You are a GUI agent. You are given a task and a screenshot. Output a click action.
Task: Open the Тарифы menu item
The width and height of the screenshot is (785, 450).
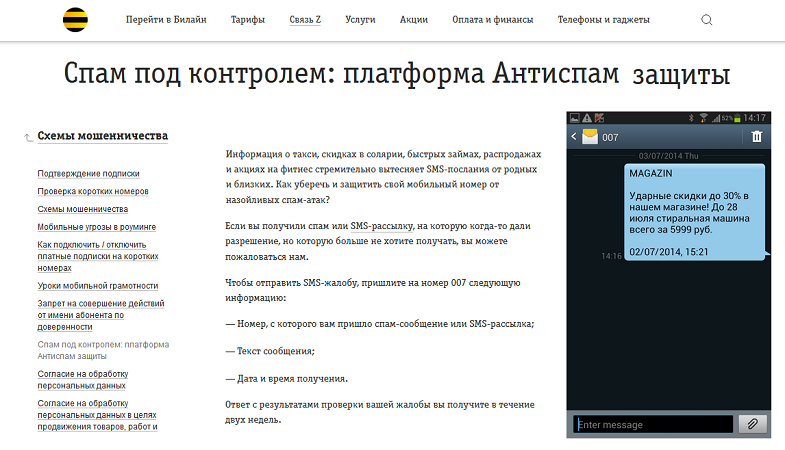(x=248, y=20)
